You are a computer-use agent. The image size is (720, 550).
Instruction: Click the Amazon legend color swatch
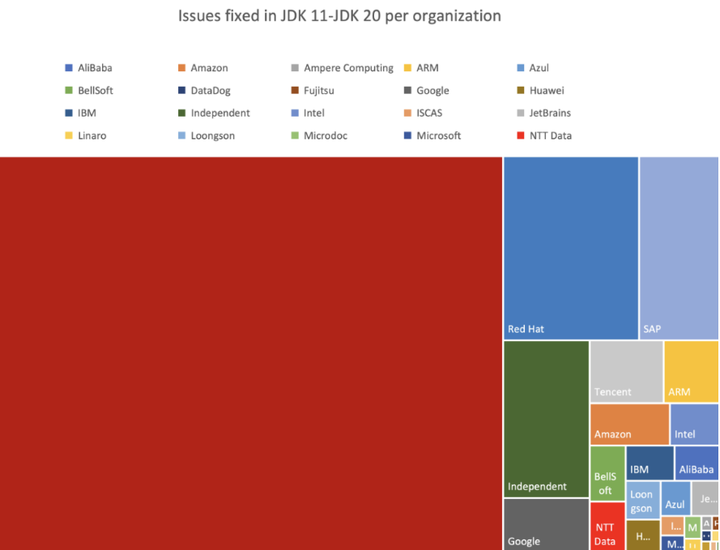click(x=182, y=68)
